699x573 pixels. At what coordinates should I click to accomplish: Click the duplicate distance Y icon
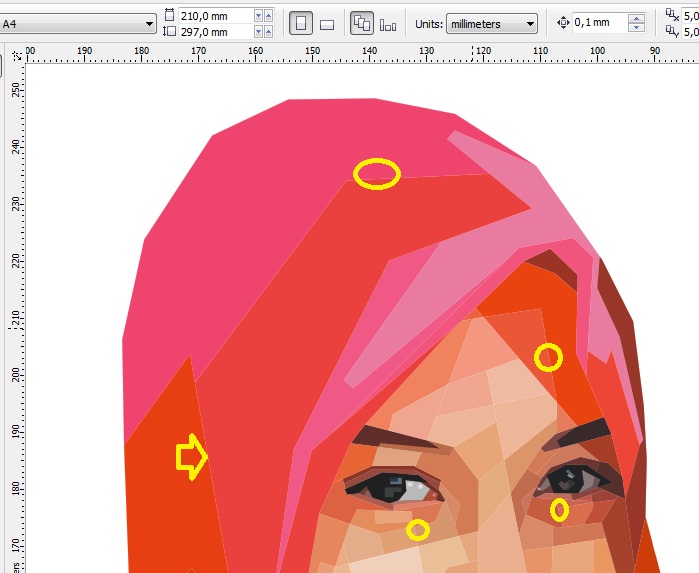672,31
